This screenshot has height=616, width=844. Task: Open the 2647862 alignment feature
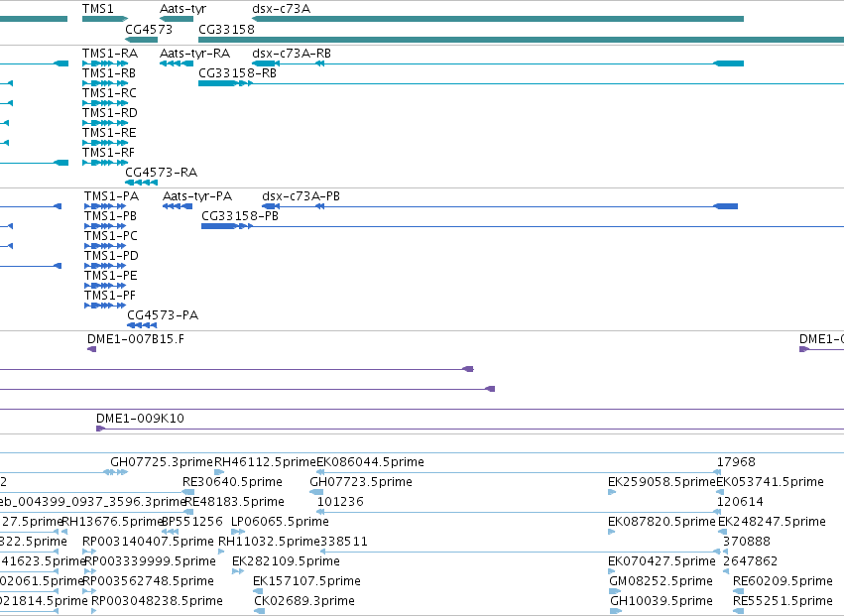point(726,571)
